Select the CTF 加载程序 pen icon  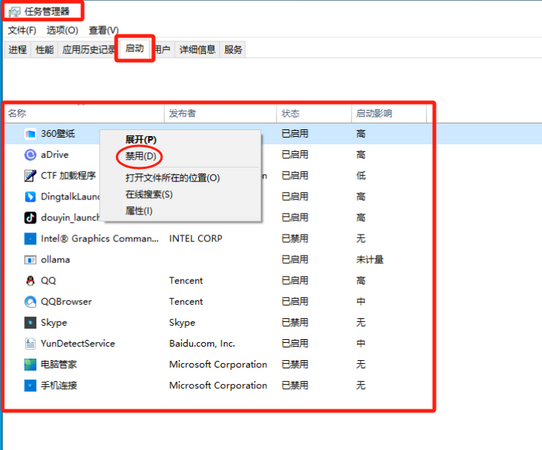tap(30, 176)
